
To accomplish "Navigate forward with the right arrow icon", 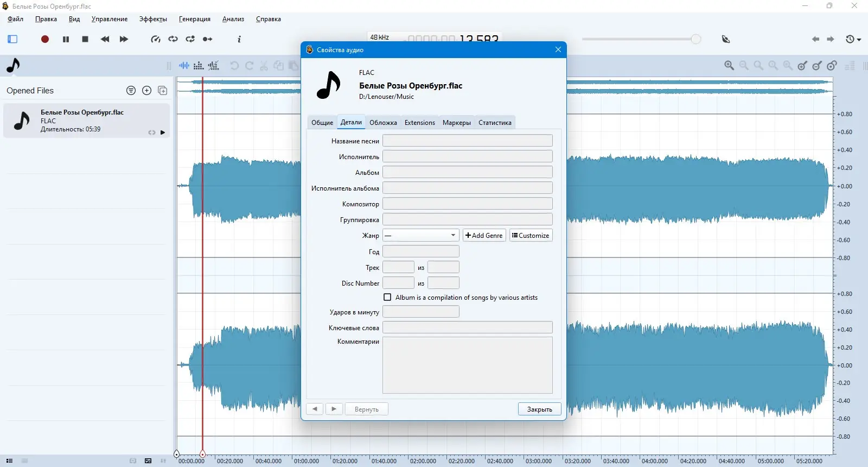I will click(x=831, y=39).
